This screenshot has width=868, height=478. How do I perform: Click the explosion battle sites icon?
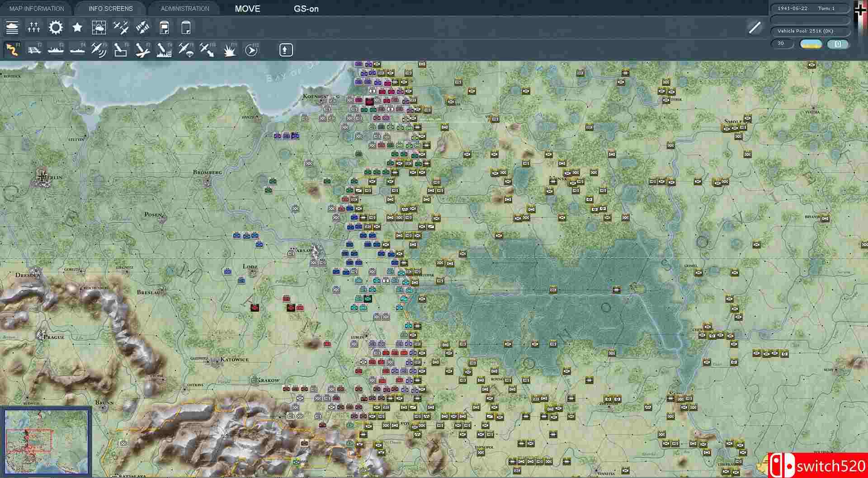point(230,50)
